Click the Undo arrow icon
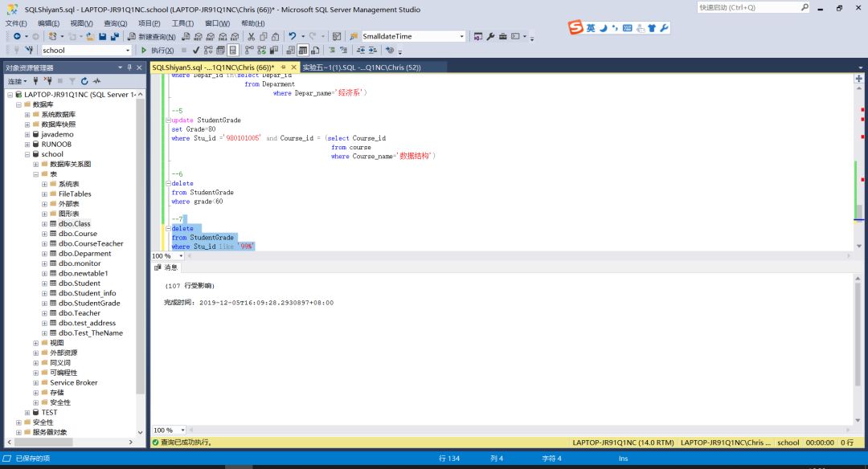The height and width of the screenshot is (469, 868). click(293, 37)
